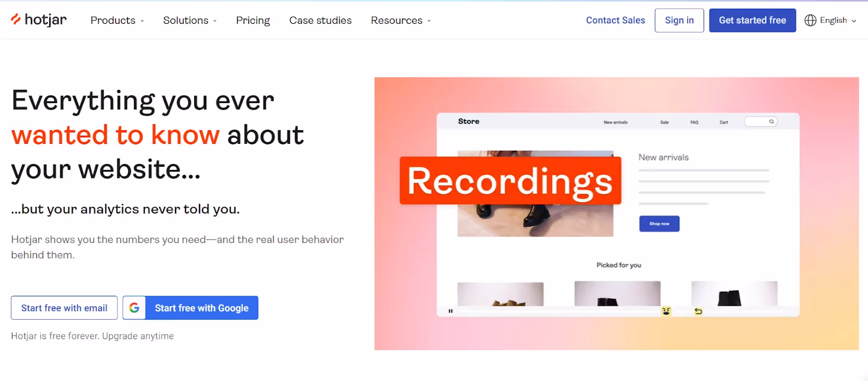Viewport: 868px width, 381px height.
Task: Click the magnifier icon in demo store
Action: coord(771,122)
